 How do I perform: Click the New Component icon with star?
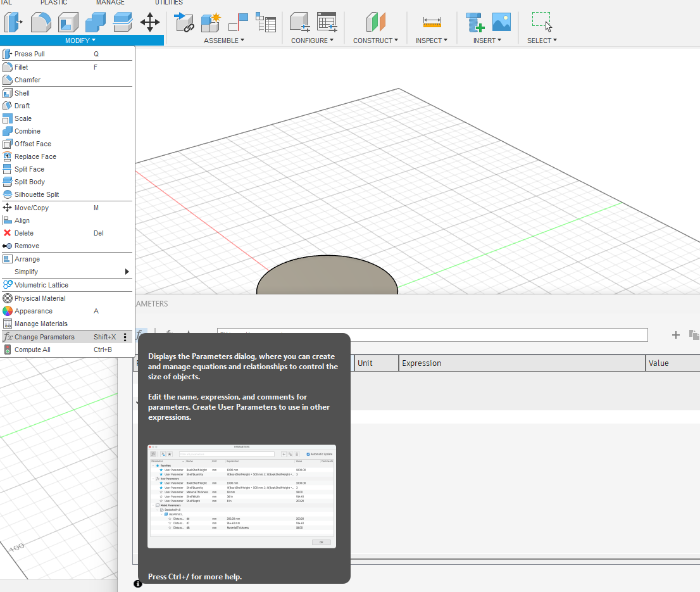point(210,22)
